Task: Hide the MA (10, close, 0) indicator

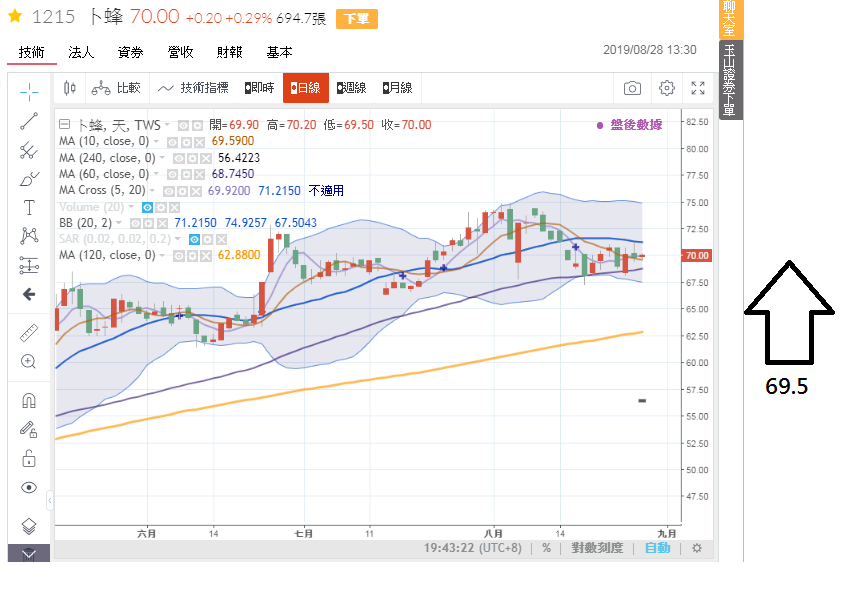Action: pyautogui.click(x=172, y=142)
